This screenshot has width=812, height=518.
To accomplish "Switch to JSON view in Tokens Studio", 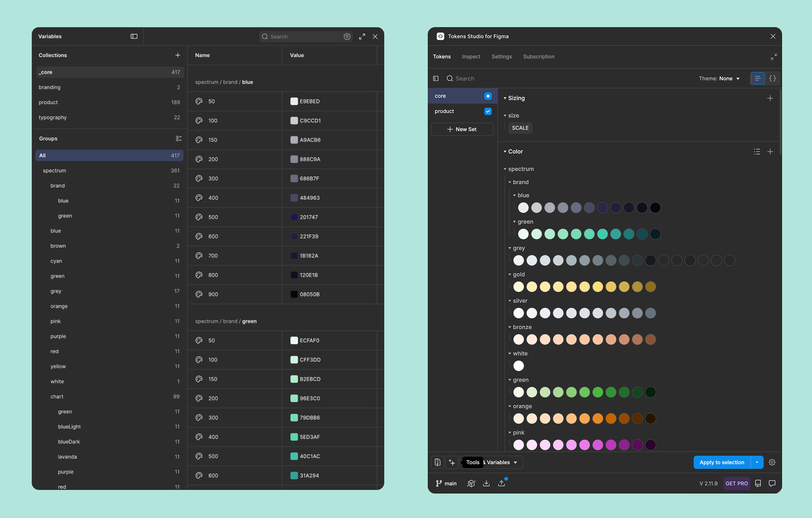I will [x=773, y=78].
